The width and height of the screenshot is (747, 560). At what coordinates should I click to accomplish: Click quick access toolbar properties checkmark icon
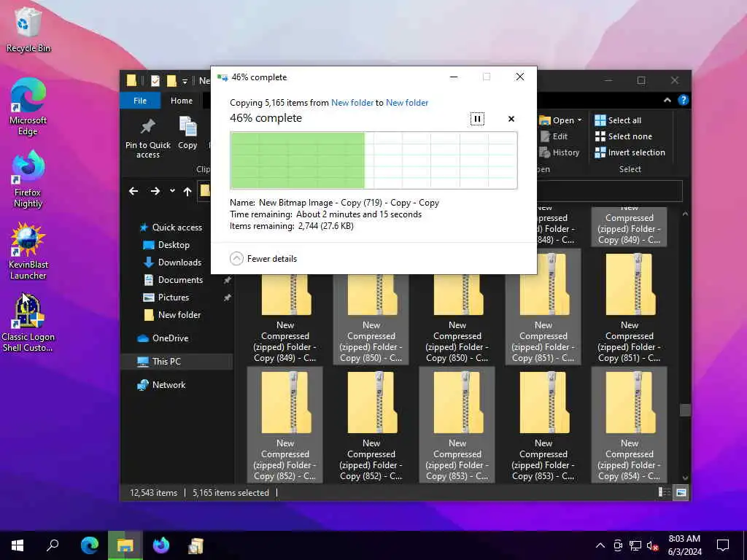pyautogui.click(x=155, y=81)
